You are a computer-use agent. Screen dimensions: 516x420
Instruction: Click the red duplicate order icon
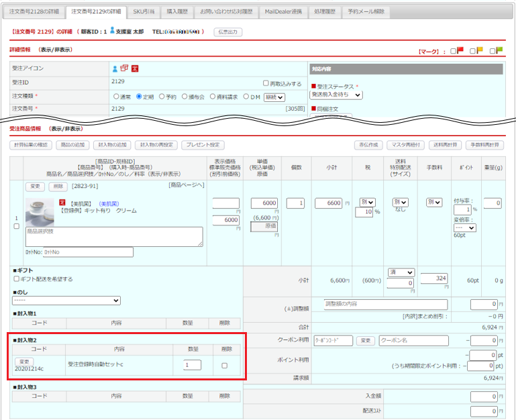[x=124, y=68]
